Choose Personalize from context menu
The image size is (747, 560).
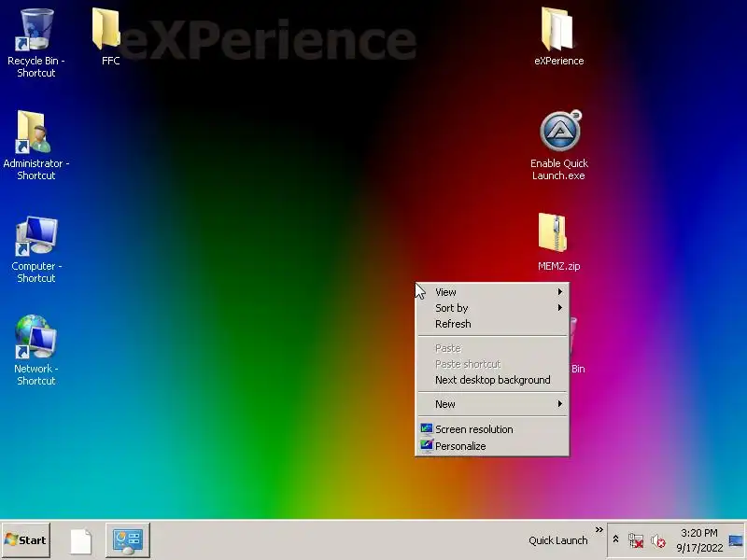point(492,446)
